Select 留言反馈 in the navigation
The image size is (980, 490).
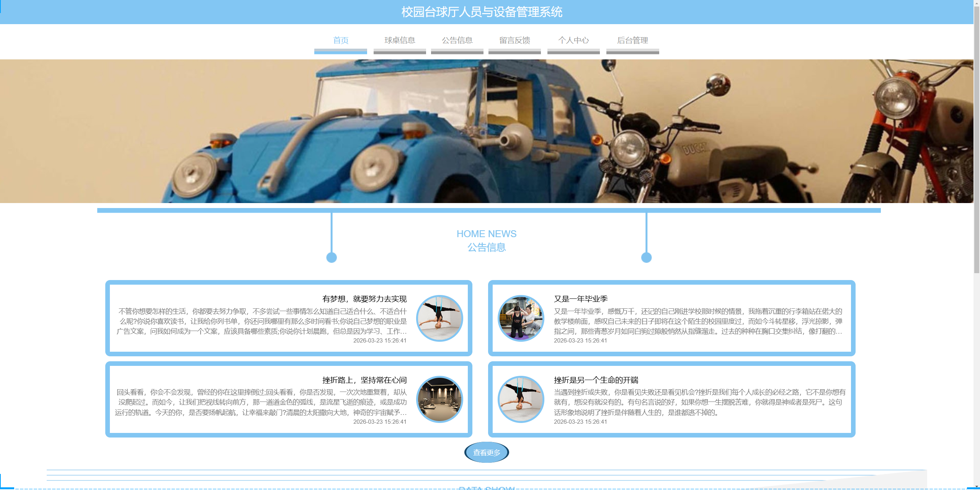pyautogui.click(x=514, y=40)
